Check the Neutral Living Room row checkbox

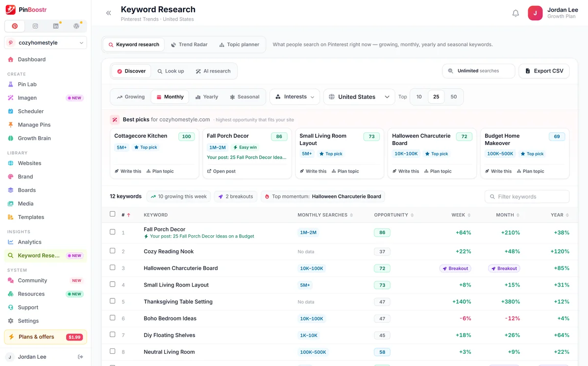[x=113, y=351]
